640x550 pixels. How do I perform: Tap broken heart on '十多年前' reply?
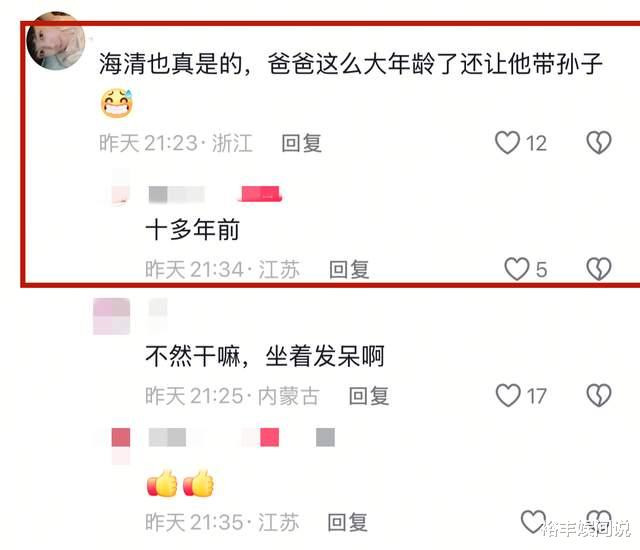point(599,269)
